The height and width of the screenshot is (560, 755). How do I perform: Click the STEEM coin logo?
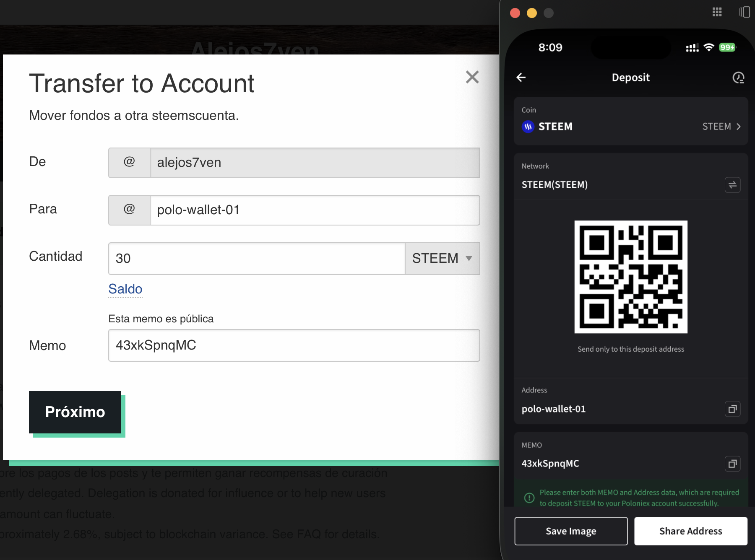528,127
